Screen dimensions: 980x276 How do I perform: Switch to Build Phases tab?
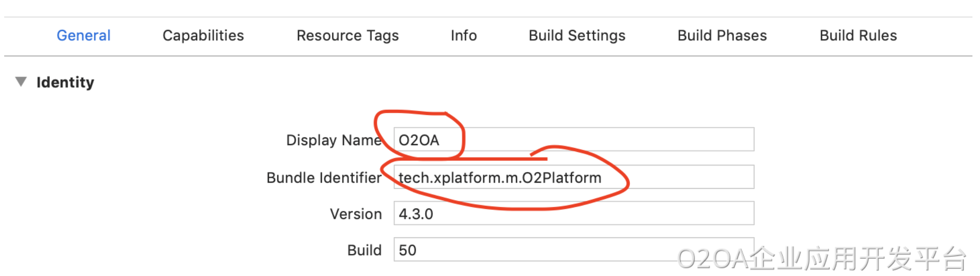722,36
